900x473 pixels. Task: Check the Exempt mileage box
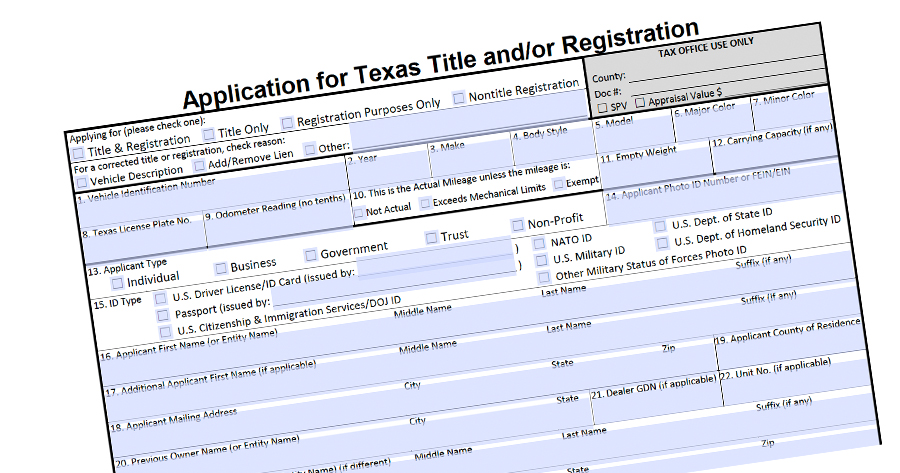point(558,184)
